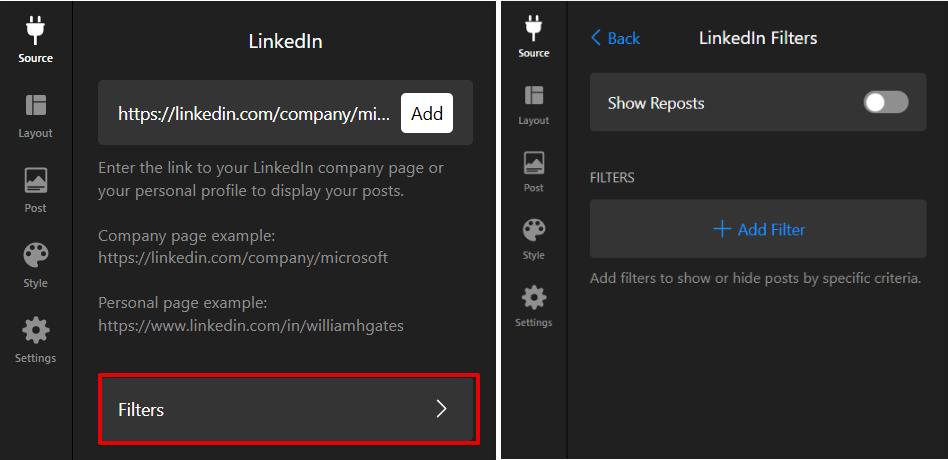Toggle the Show Reposts switch
Image resolution: width=948 pixels, height=460 pixels.
point(886,102)
